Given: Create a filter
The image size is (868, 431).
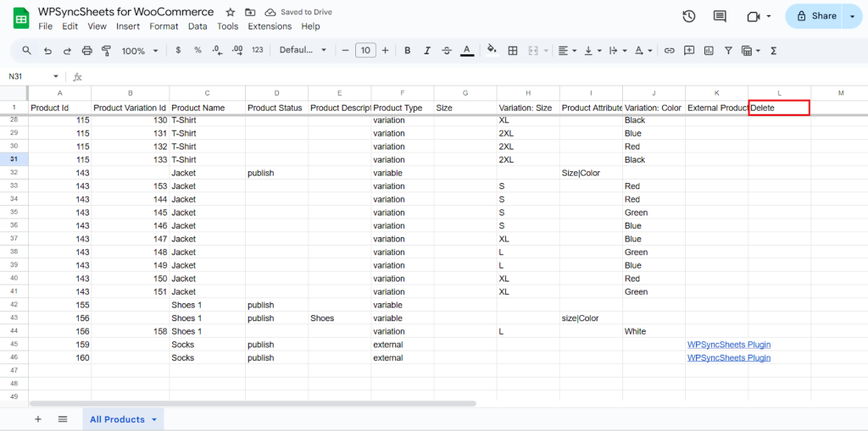Looking at the screenshot, I should (x=728, y=50).
